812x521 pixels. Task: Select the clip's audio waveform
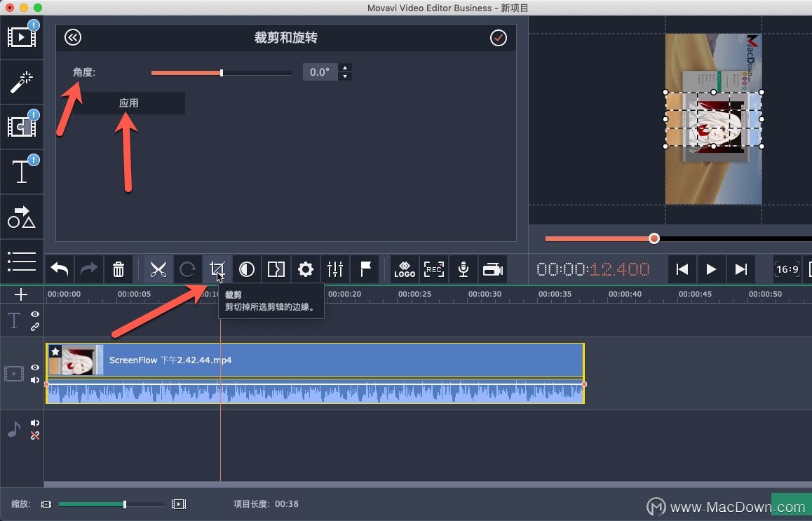(316, 391)
